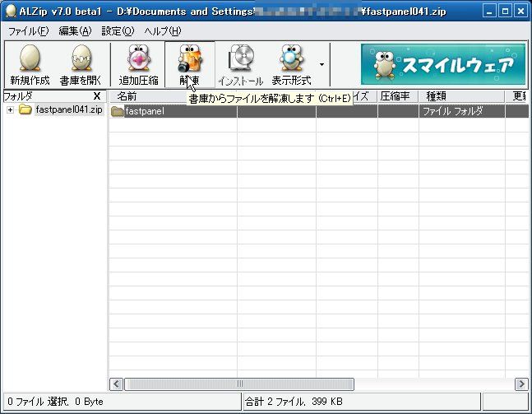This screenshot has width=532, height=414.
Task: Minimize the ALZip window
Action: tap(489, 12)
